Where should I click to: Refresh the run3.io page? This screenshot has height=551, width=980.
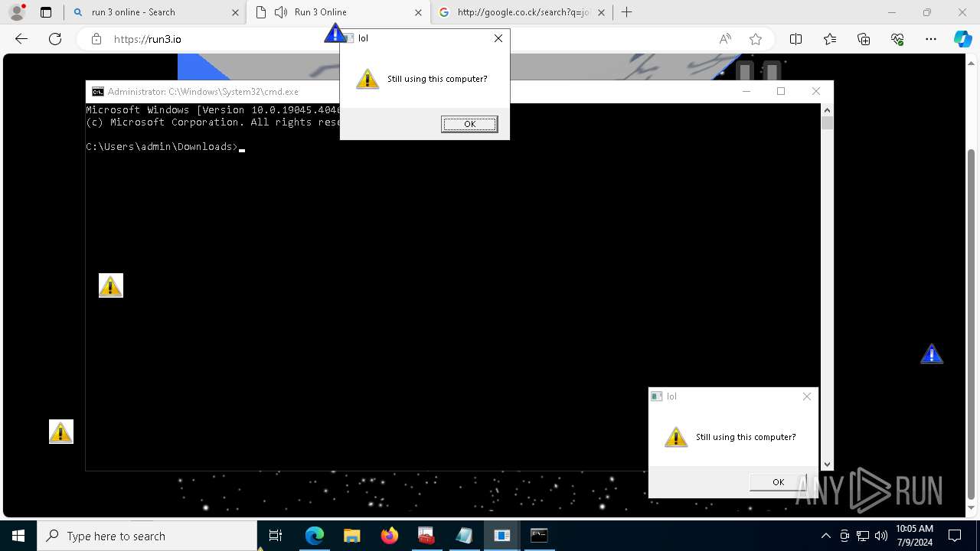(x=55, y=39)
